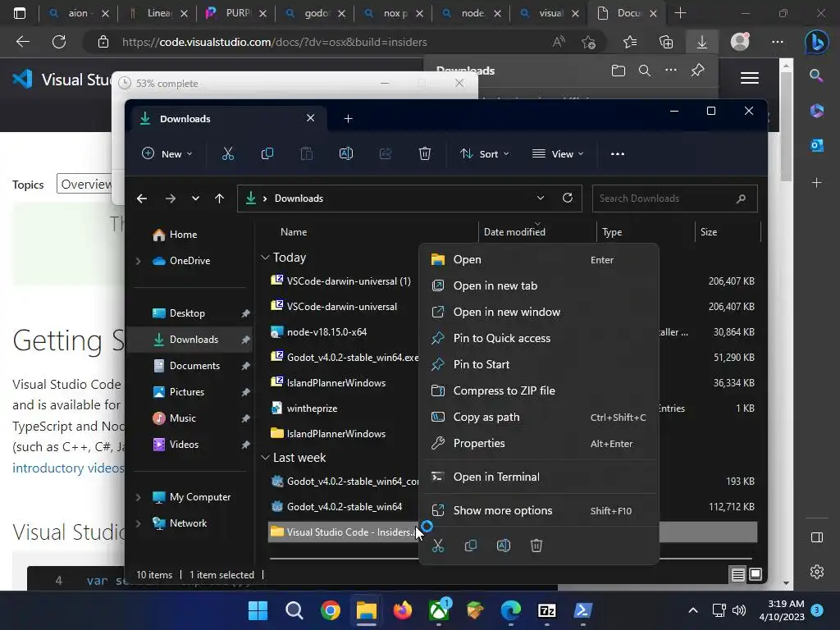Switch to details view icon in status bar
The height and width of the screenshot is (630, 840).
pyautogui.click(x=737, y=575)
